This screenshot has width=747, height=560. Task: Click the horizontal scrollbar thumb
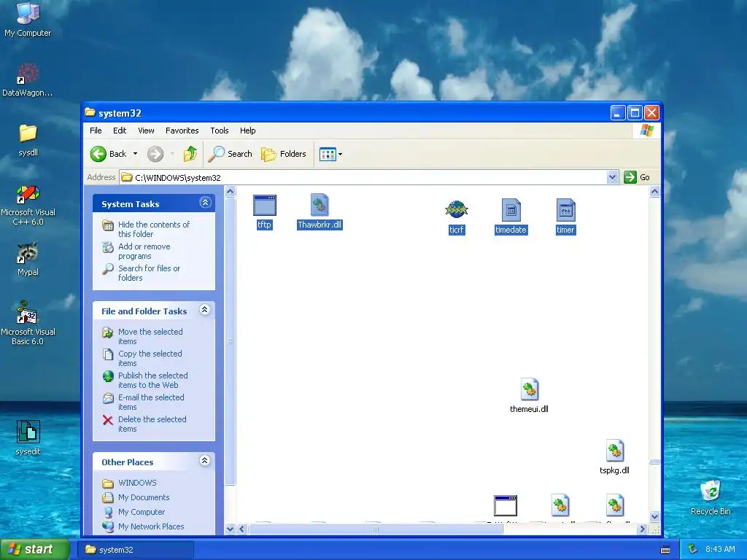(376, 529)
